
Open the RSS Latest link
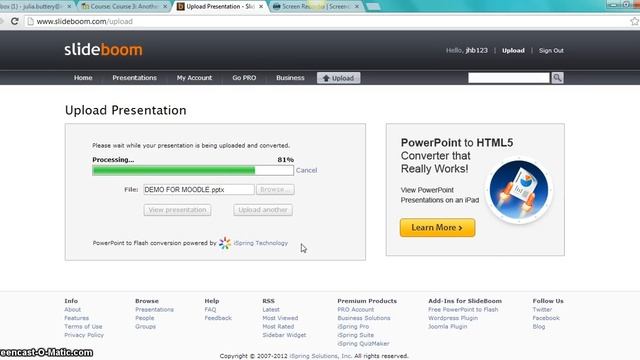(271, 309)
